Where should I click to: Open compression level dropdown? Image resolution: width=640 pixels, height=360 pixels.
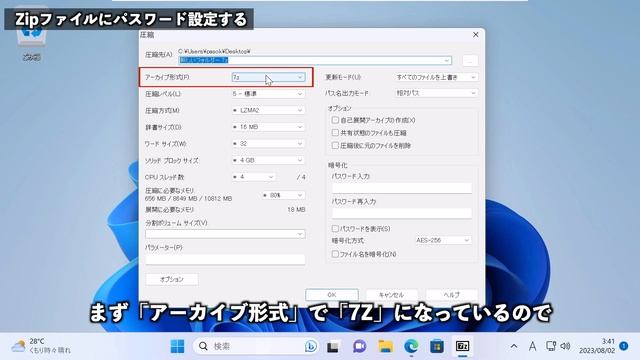point(268,94)
